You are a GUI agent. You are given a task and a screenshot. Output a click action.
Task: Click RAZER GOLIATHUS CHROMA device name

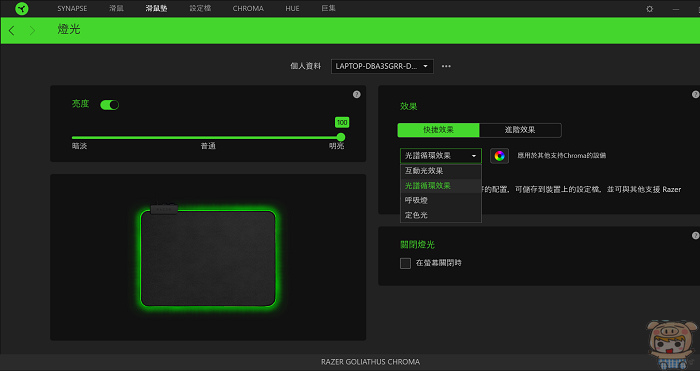coord(370,362)
